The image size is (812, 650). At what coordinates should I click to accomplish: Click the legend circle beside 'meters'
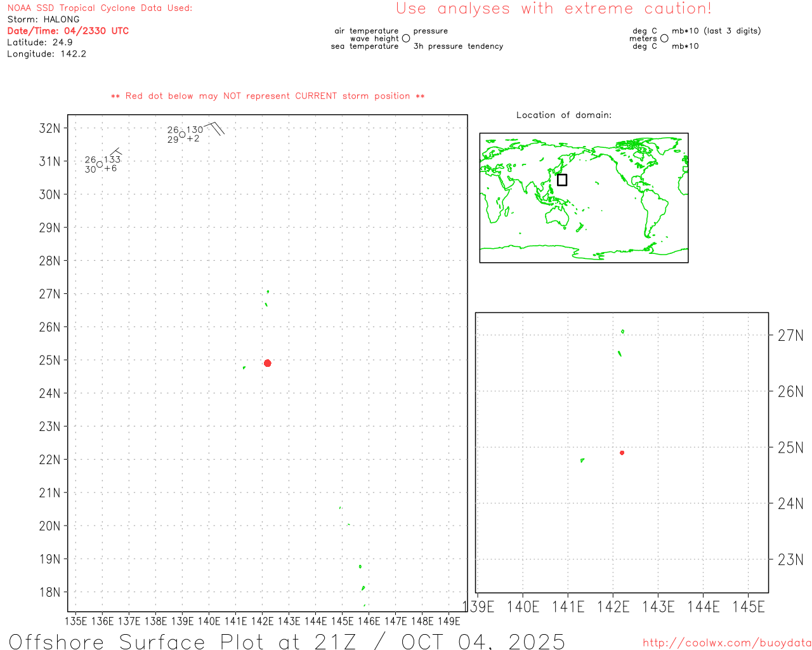664,38
